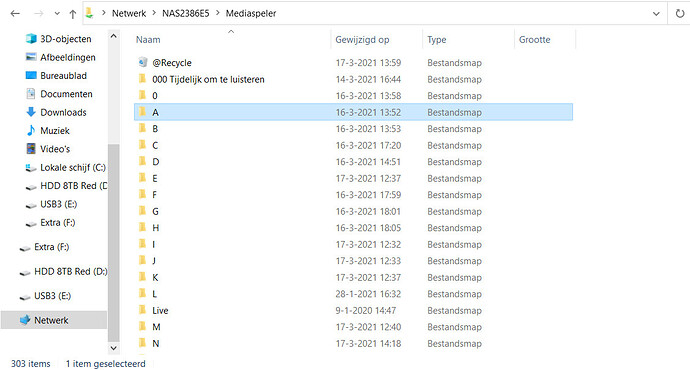The image size is (690, 370).
Task: Click the Video's film icon
Action: [x=31, y=149]
